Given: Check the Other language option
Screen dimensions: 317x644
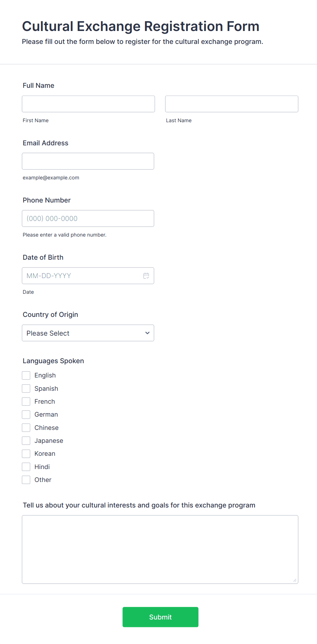Looking at the screenshot, I should [26, 480].
